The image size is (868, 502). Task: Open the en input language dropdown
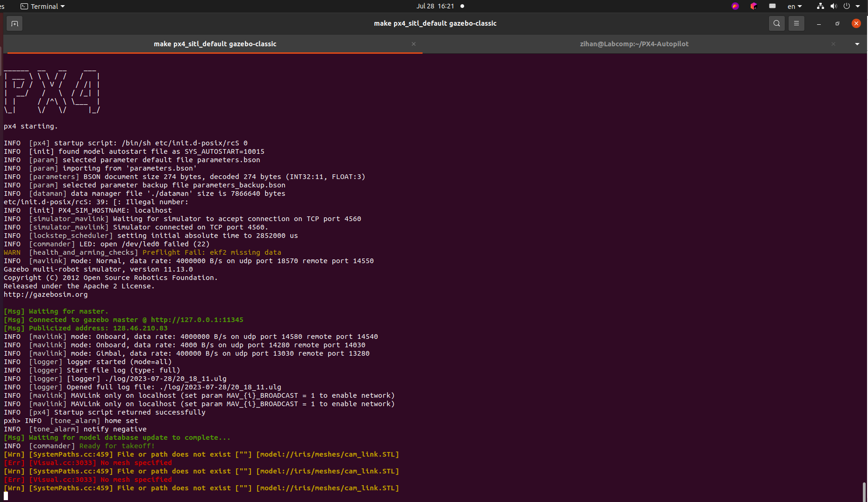[x=795, y=6]
